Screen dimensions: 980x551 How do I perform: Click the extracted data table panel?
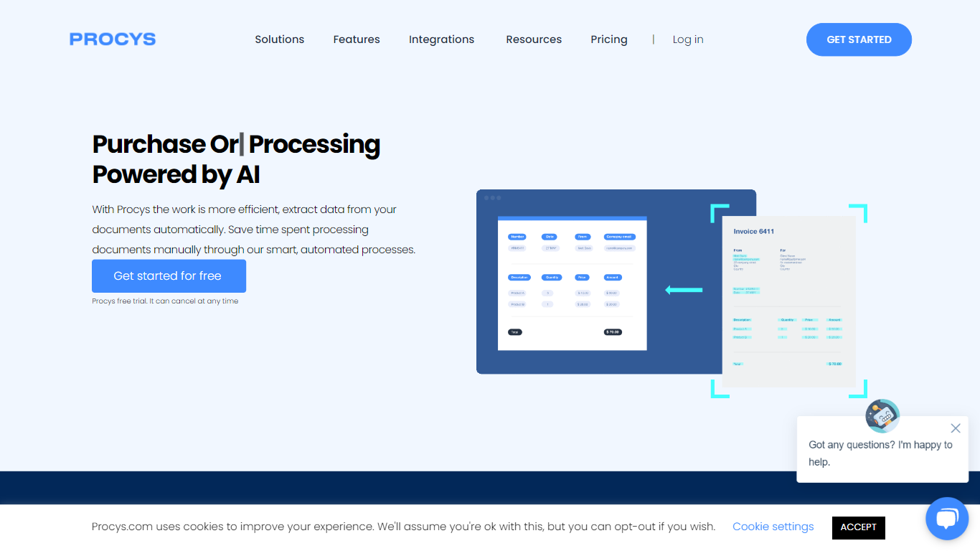pos(572,283)
